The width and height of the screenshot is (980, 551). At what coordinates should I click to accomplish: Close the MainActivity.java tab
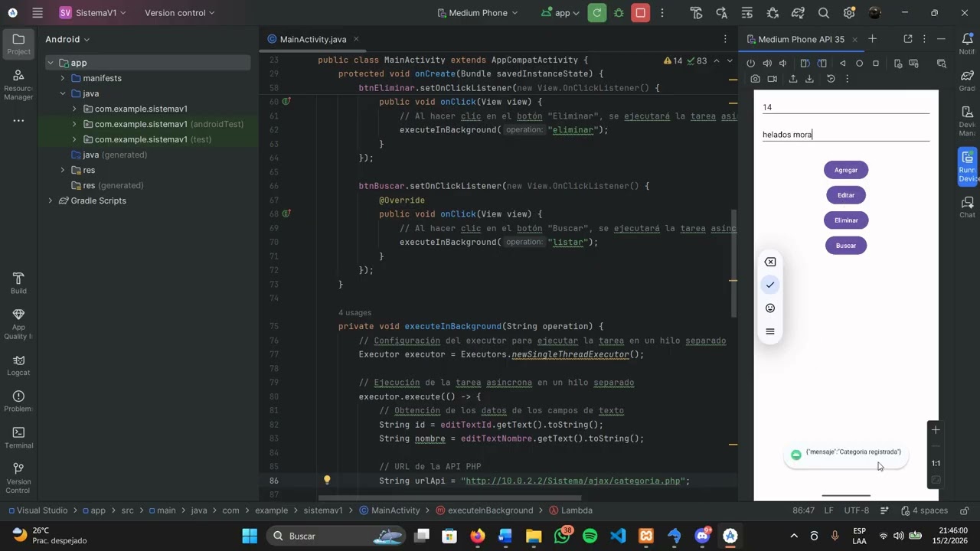[x=356, y=39]
